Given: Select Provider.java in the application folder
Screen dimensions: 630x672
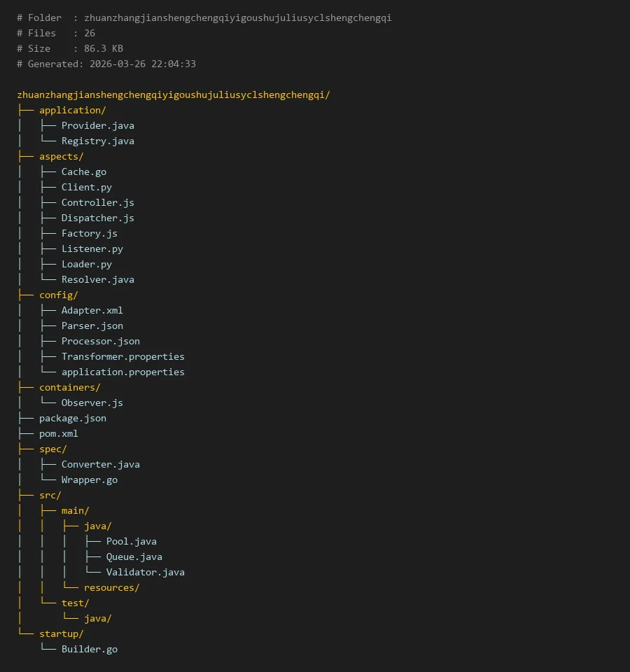Looking at the screenshot, I should pyautogui.click(x=97, y=125).
